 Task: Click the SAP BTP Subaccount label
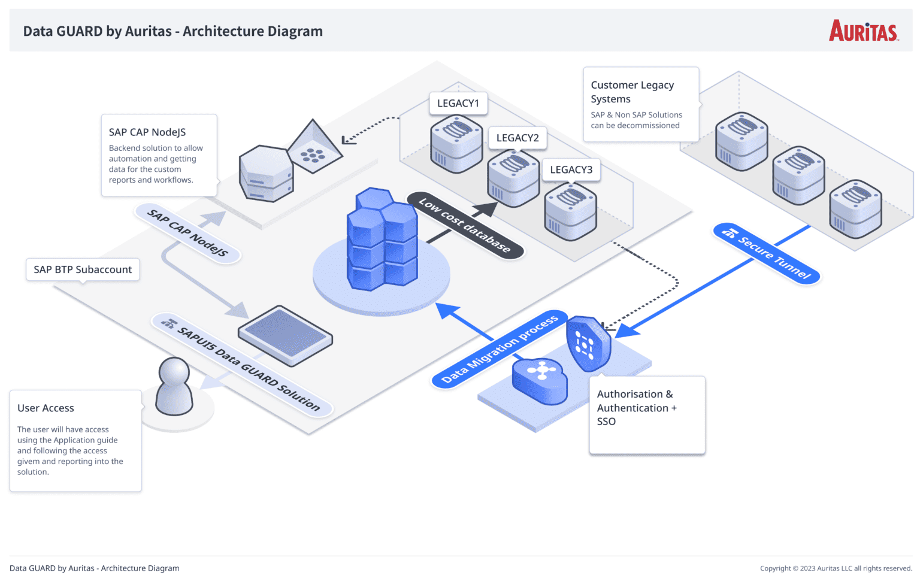tap(82, 269)
